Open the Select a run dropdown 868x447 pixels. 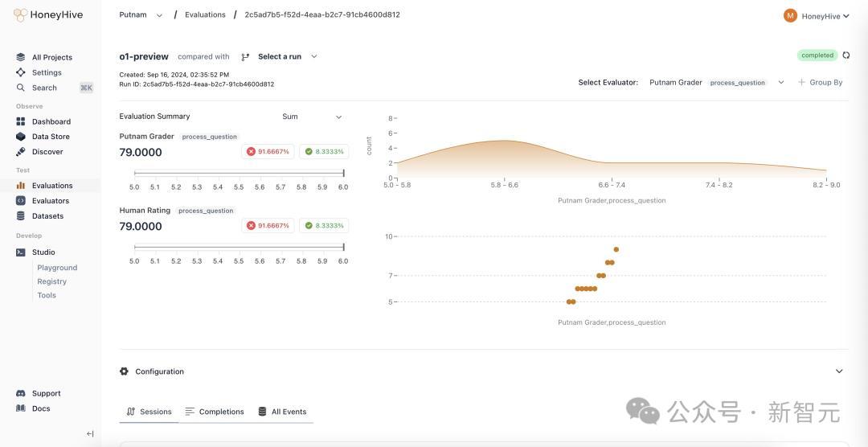click(x=287, y=57)
